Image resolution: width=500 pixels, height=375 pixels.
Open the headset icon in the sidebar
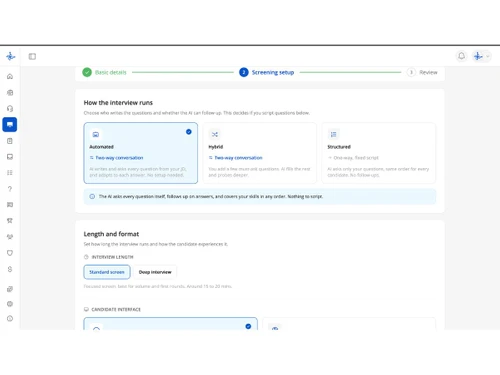[x=10, y=108]
